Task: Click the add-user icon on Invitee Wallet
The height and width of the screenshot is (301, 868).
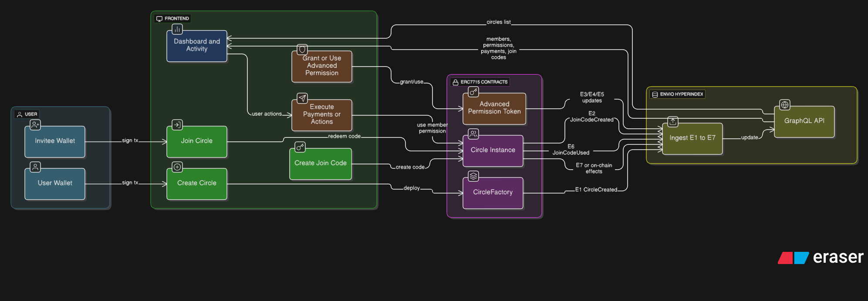Action: point(35,125)
